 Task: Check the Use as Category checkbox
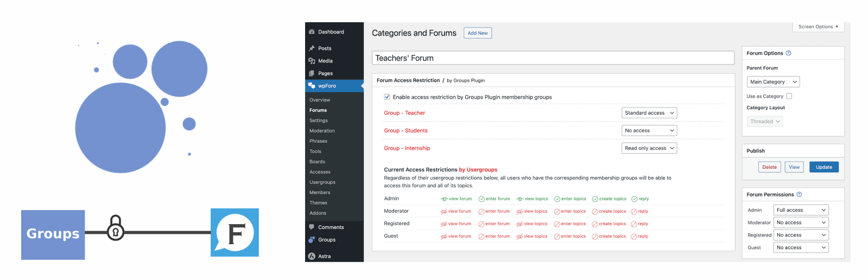click(x=789, y=96)
